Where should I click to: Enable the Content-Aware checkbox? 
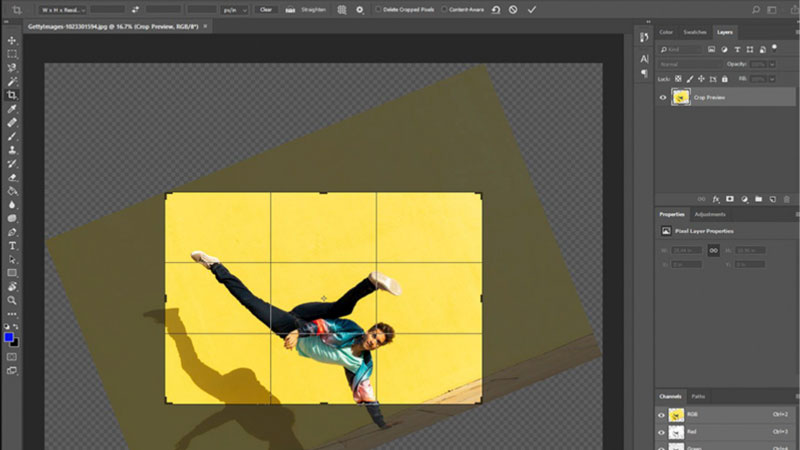tap(443, 9)
